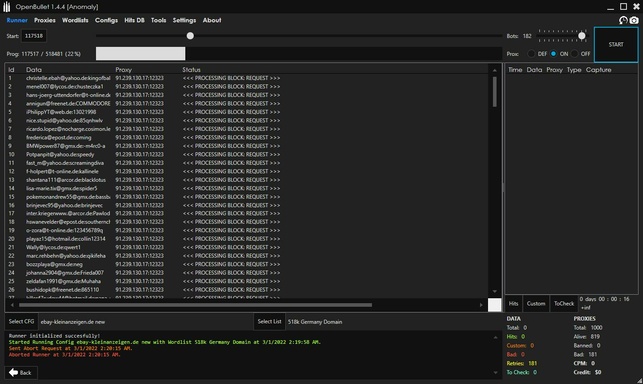
Task: Show the ToCheck results tab
Action: (564, 304)
